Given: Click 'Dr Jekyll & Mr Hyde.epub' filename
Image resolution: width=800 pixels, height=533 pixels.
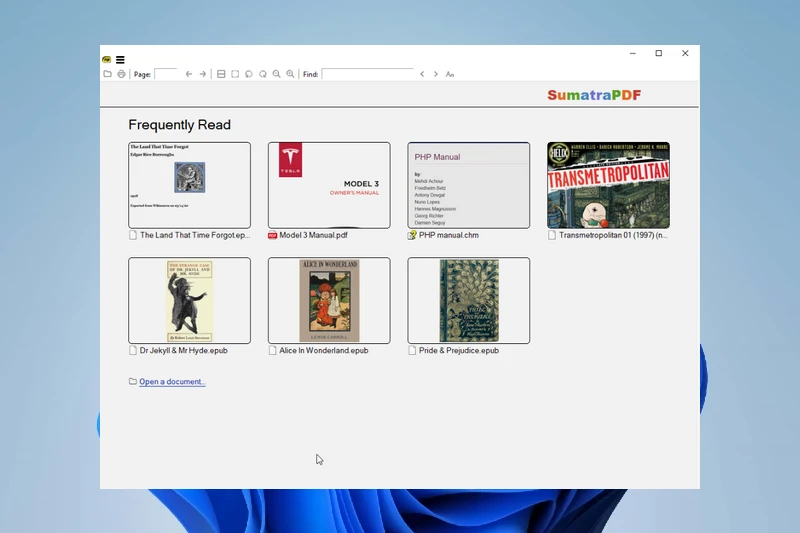Looking at the screenshot, I should [x=184, y=350].
